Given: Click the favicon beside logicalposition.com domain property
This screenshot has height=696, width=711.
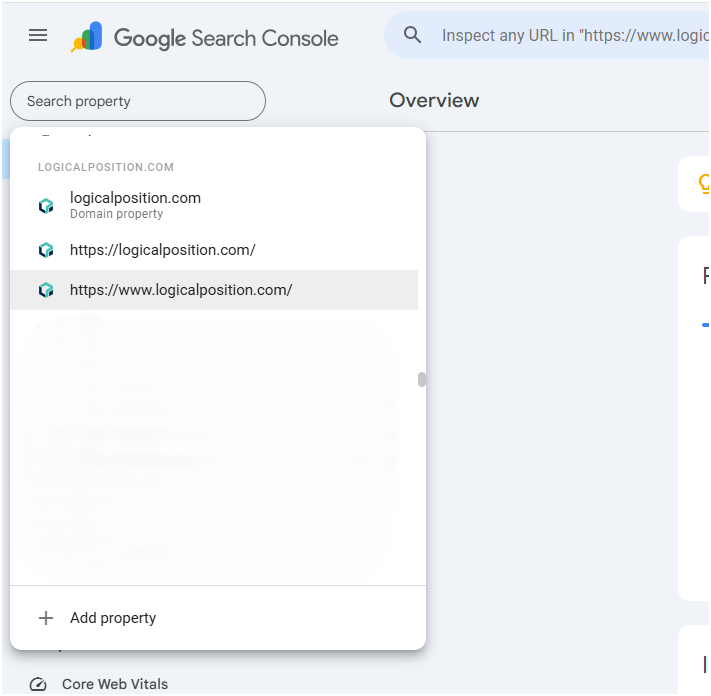Looking at the screenshot, I should [46, 206].
